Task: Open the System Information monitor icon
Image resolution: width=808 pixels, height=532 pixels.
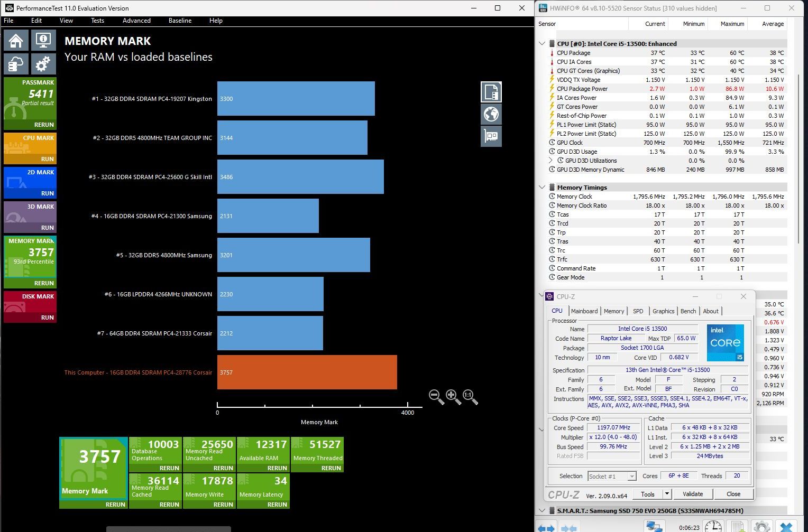Action: tap(43, 41)
